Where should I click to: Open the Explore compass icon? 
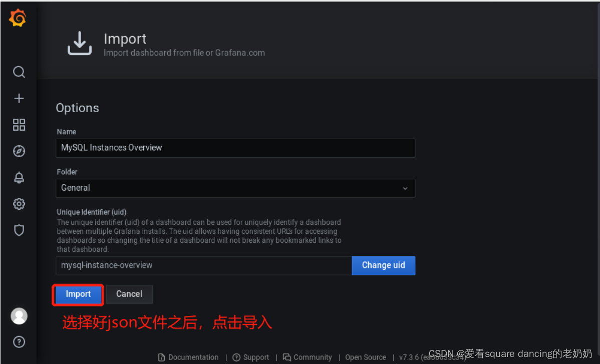click(19, 151)
